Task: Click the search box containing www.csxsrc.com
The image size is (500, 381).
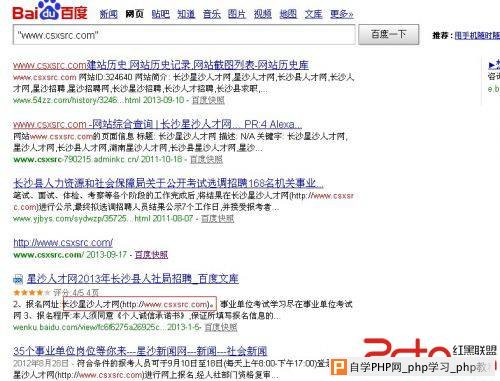Action: (184, 34)
